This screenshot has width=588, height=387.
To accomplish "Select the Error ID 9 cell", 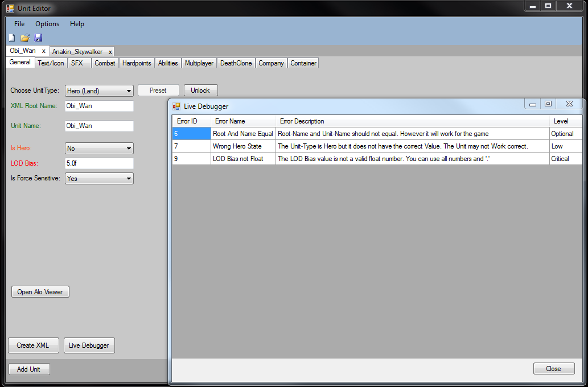I will point(191,159).
